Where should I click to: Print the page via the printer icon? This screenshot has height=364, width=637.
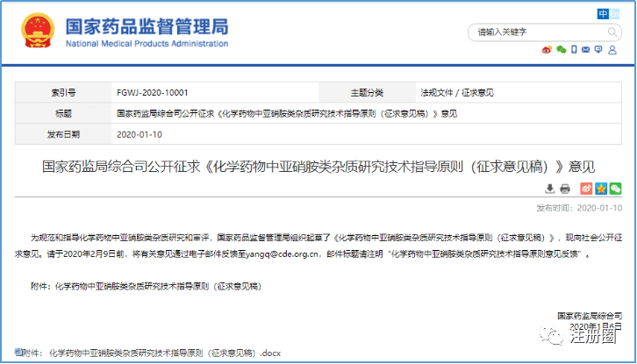pos(564,188)
